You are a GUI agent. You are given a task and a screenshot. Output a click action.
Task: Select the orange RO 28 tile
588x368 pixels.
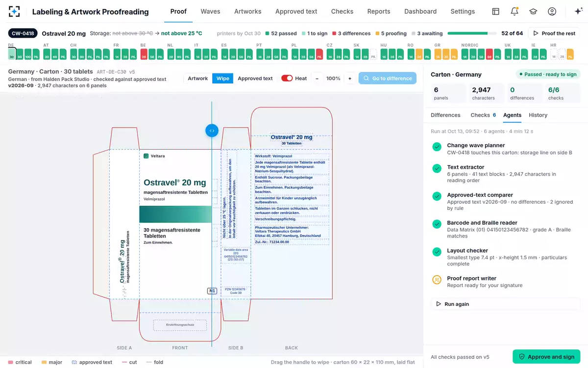[x=418, y=54]
